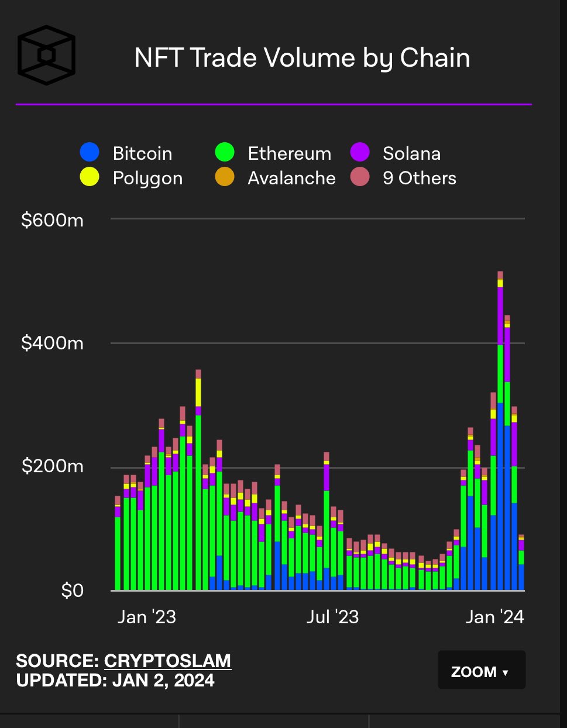567x728 pixels.
Task: Toggle the Polygon yellow legend dot
Action: tap(90, 177)
